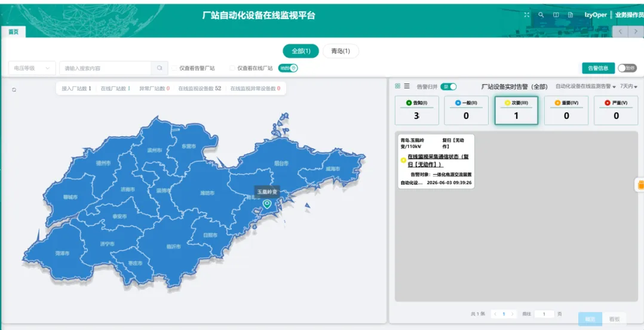644x330 pixels.
Task: Filter alarms by 次要(III) level card
Action: pos(516,111)
